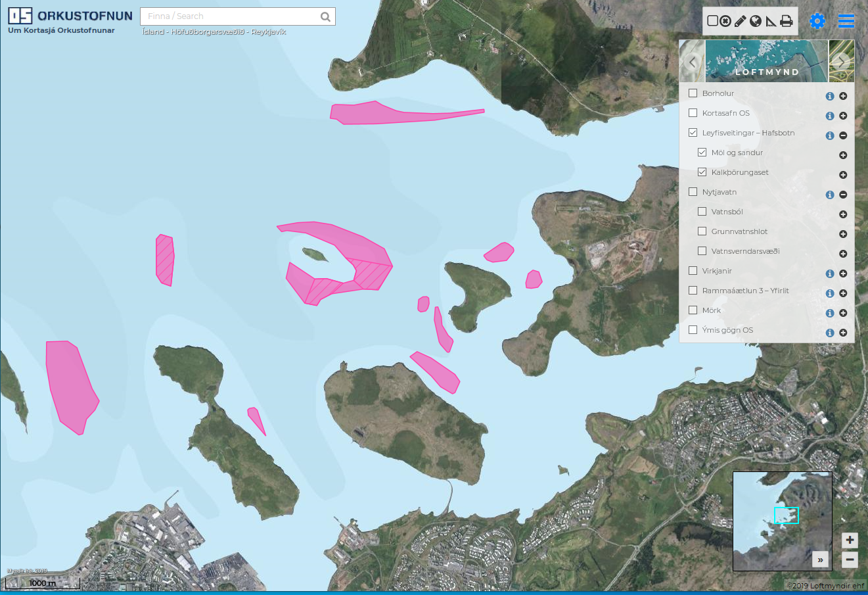Image resolution: width=868 pixels, height=595 pixels.
Task: Tick the Kortasafn OS checkbox
Action: tap(693, 113)
